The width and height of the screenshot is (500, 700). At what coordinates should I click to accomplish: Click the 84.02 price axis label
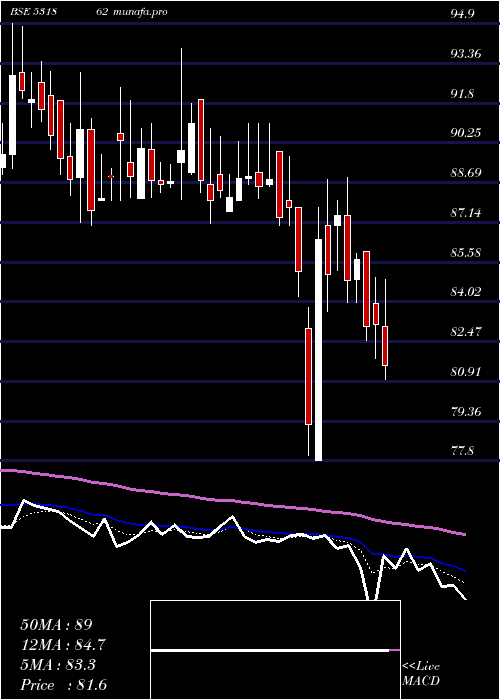[466, 292]
